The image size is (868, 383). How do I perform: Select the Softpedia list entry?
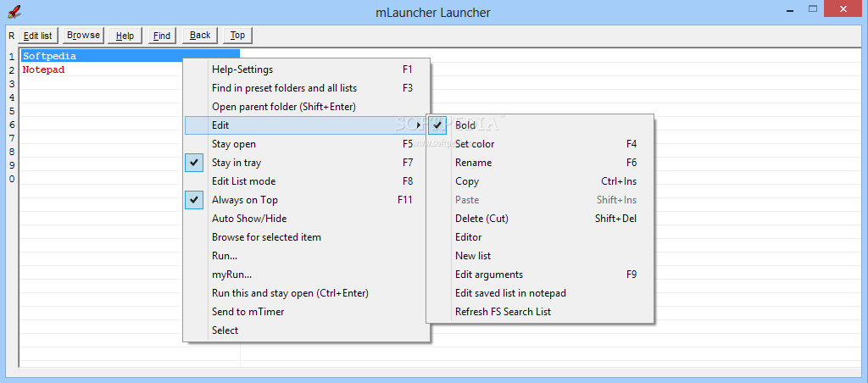[130, 56]
